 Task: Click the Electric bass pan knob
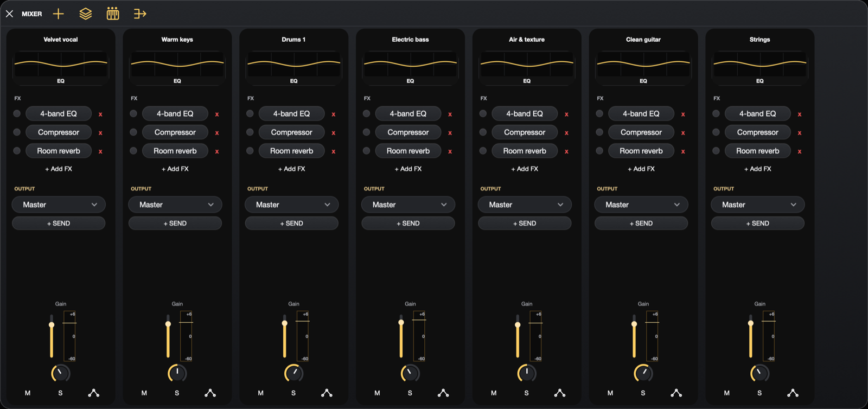click(410, 373)
